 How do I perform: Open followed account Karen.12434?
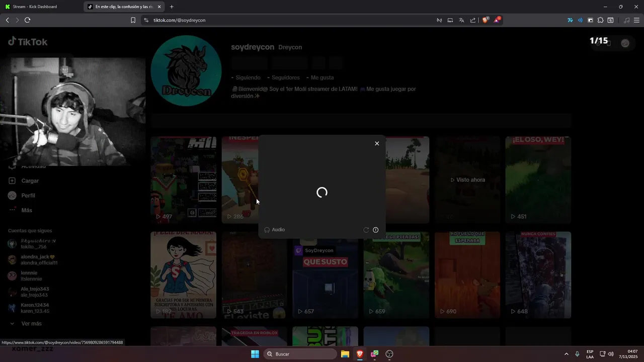tap(29, 308)
